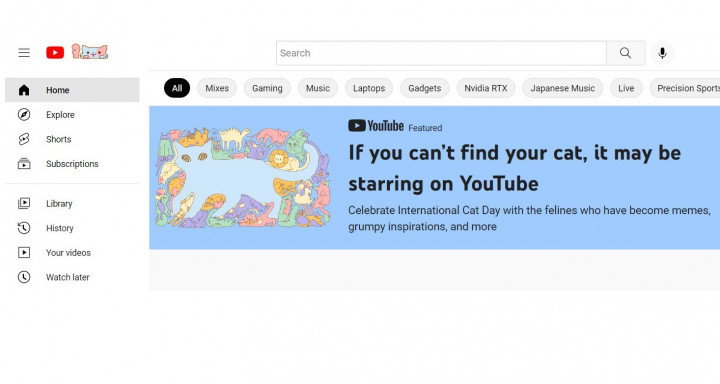Screen dimensions: 720x384
Task: Click the YouTube Featured logo in banner
Action: coord(376,126)
